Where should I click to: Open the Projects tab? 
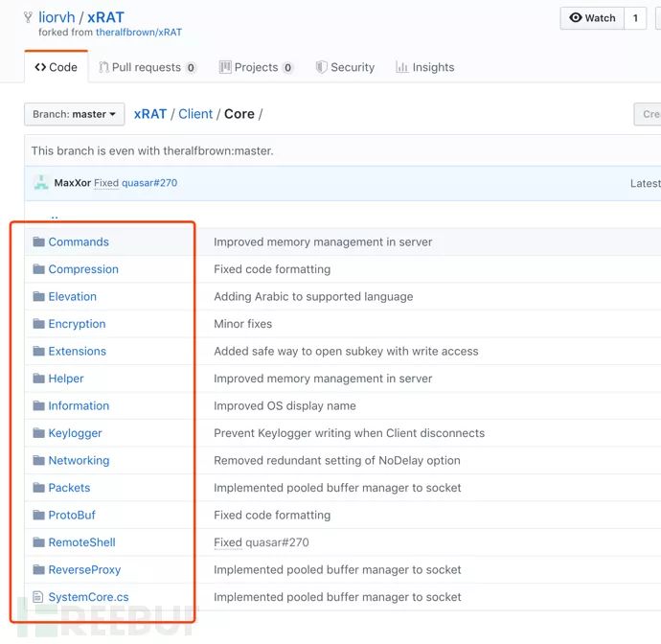[x=256, y=68]
